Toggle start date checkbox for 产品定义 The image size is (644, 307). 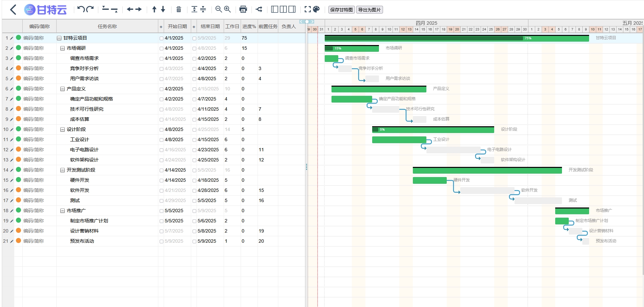point(161,89)
